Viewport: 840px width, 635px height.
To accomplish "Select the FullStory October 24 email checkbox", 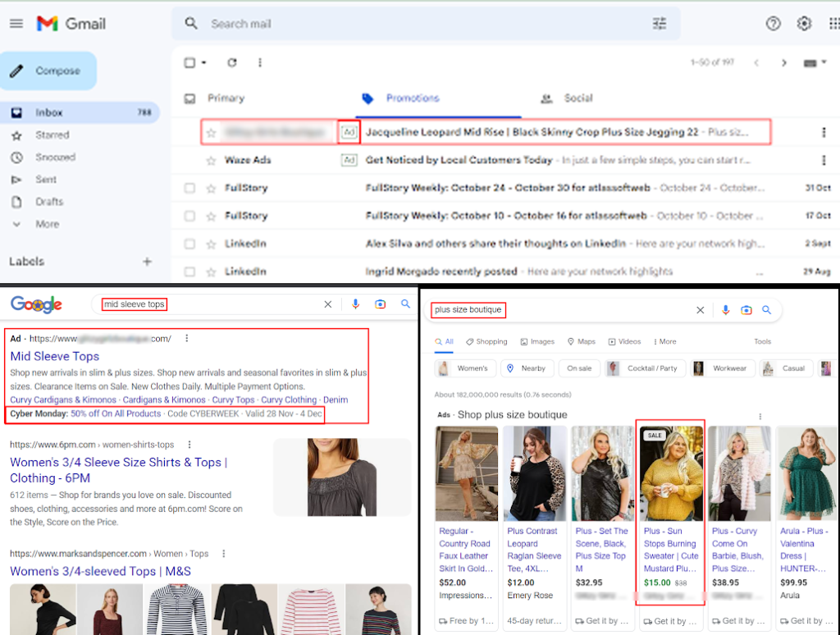I will point(189,188).
